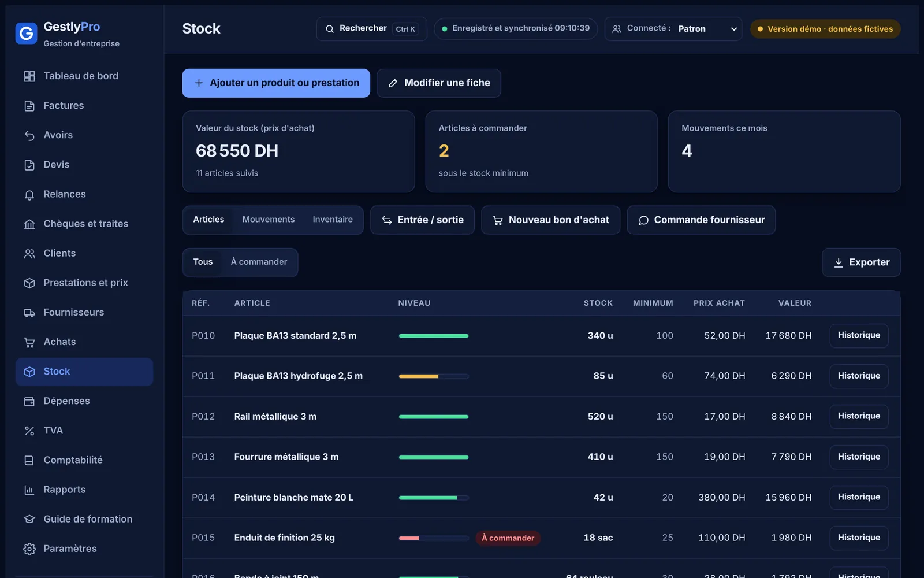
Task: Export the stock list with Exporter
Action: [861, 262]
